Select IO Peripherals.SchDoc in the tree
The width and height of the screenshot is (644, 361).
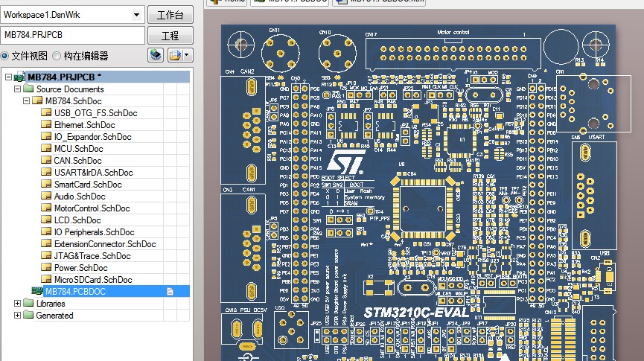point(94,232)
